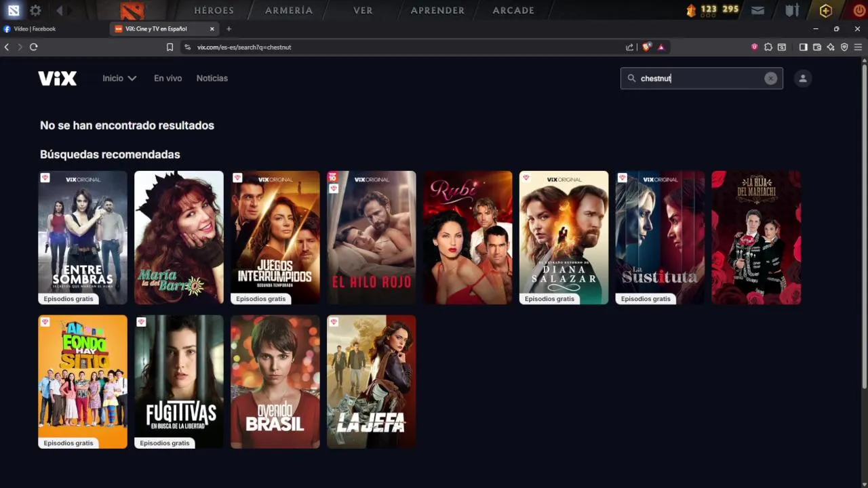This screenshot has height=488, width=868.
Task: Open María la del Barrio poster
Action: pos(179,237)
